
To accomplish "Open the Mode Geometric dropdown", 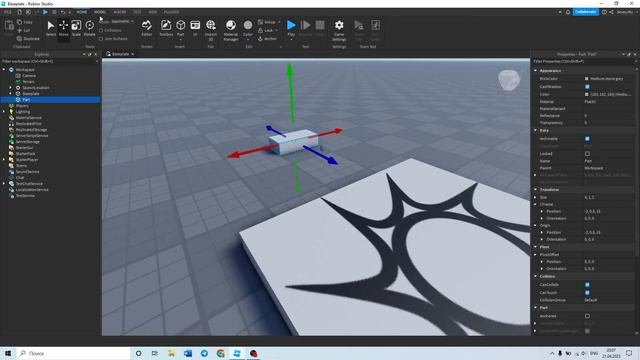I will [x=122, y=21].
